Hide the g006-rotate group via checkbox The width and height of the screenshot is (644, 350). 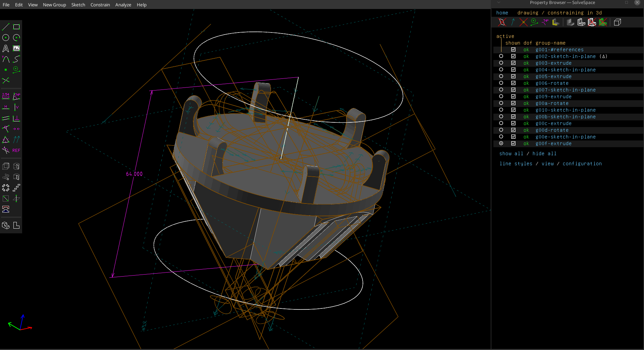(x=513, y=83)
